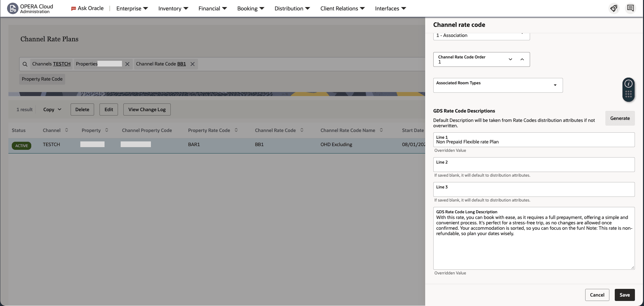Click the OPERA Cloud Administration logo icon

12,8
